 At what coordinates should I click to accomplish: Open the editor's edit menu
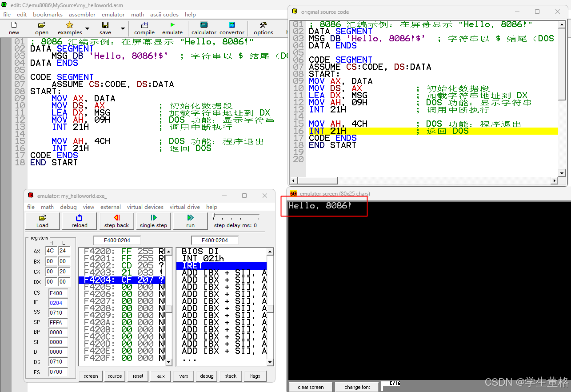pos(22,14)
